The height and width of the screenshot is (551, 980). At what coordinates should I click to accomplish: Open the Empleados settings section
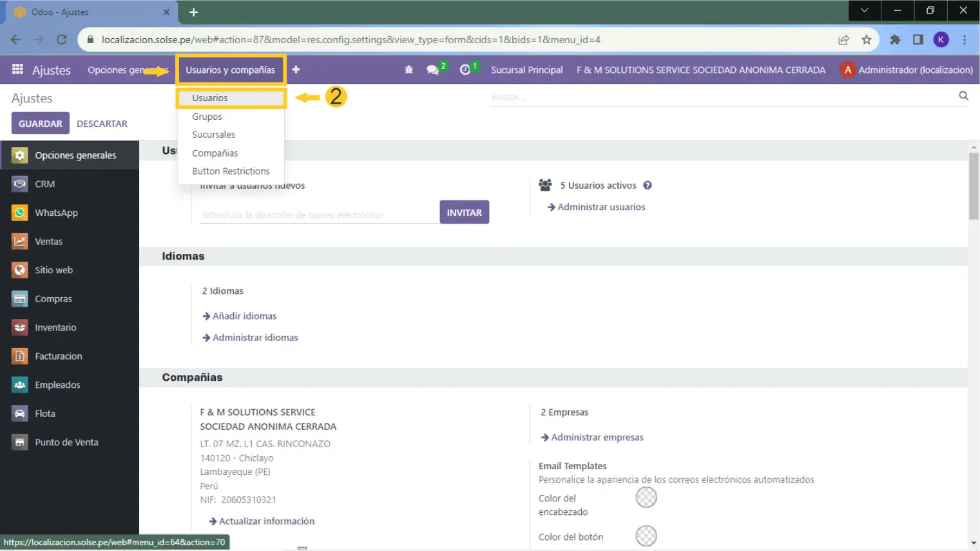(70, 385)
